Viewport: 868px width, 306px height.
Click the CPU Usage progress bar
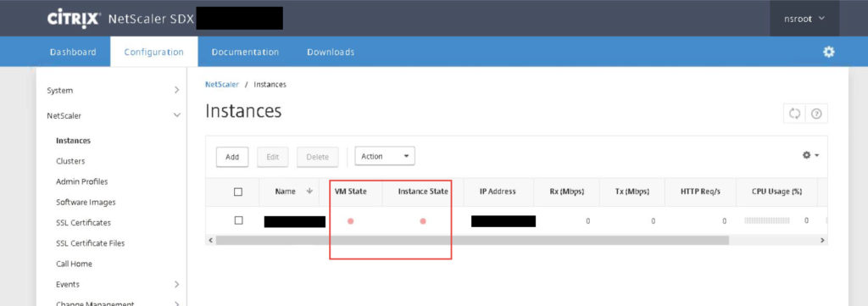click(x=767, y=220)
